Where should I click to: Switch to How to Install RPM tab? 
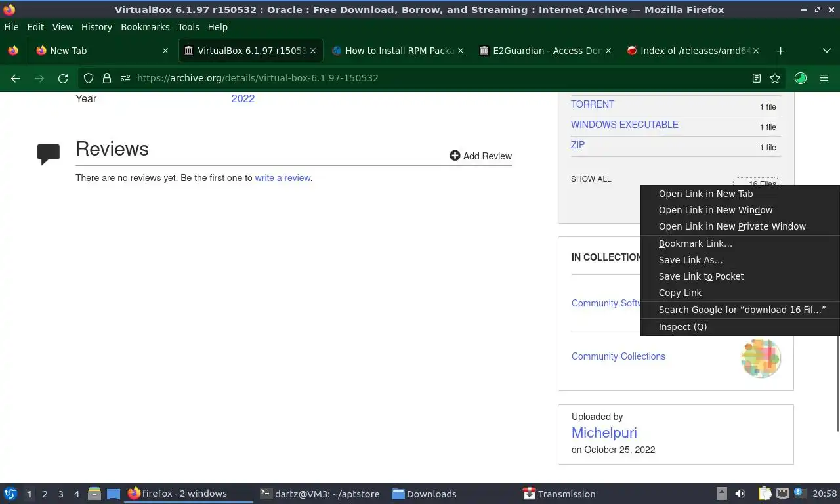tap(397, 51)
